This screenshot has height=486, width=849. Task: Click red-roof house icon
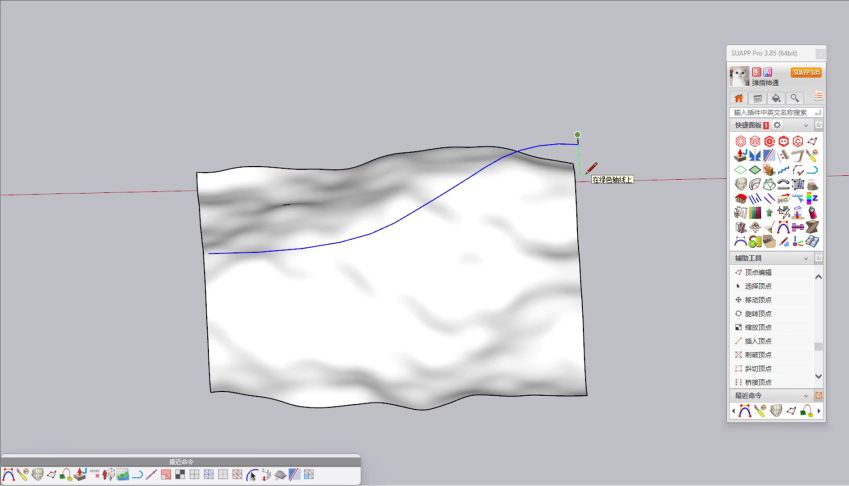click(x=741, y=199)
